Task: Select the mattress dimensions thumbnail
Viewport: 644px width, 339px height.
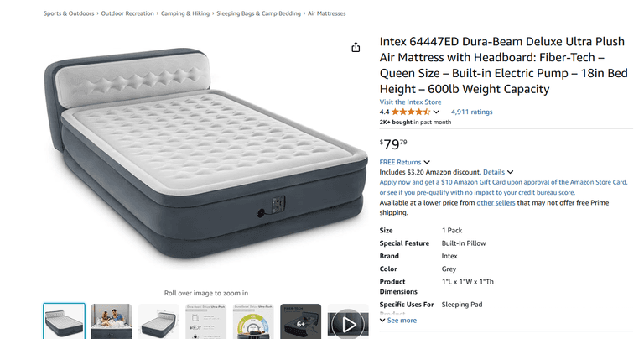Action: click(x=158, y=321)
